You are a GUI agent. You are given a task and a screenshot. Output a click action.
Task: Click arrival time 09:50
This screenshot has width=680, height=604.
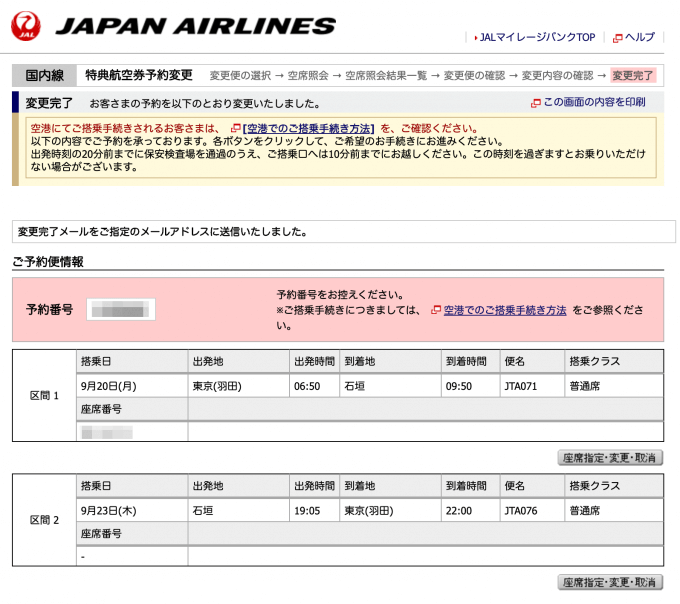coord(459,386)
